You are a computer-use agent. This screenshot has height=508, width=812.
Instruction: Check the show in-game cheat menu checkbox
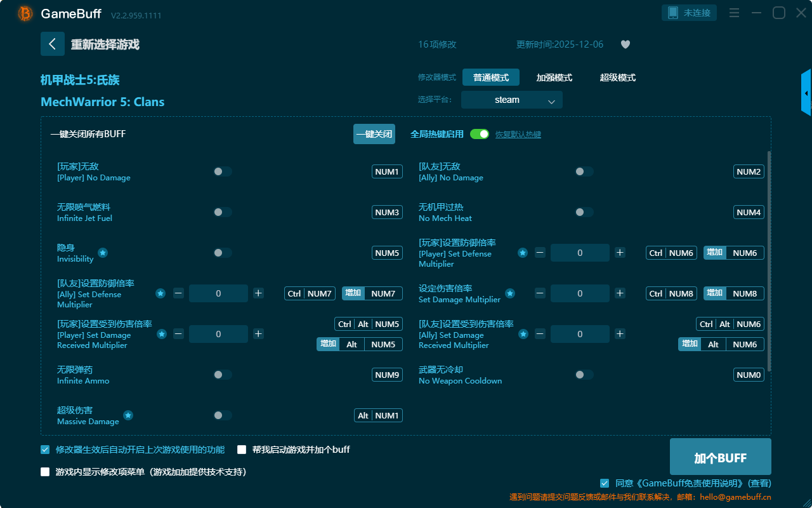pos(45,472)
